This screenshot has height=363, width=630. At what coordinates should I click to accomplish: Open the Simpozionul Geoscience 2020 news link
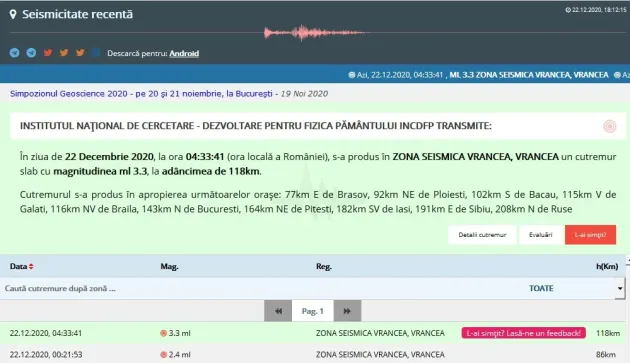point(141,94)
